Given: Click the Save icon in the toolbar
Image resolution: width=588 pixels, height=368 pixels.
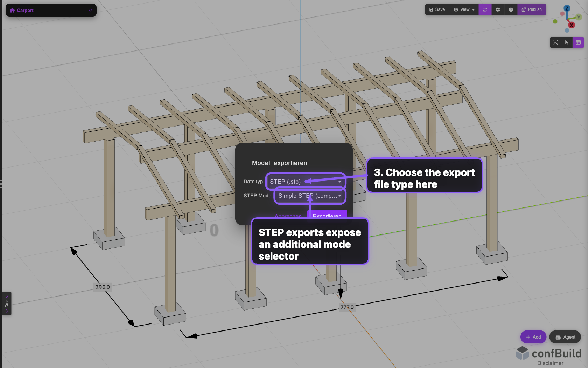Looking at the screenshot, I should click(436, 9).
